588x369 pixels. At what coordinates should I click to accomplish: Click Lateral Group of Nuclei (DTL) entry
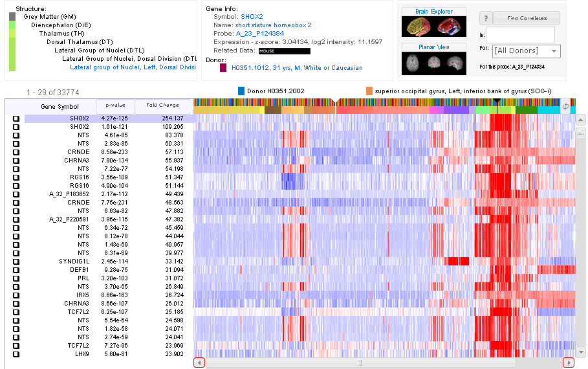pos(100,50)
